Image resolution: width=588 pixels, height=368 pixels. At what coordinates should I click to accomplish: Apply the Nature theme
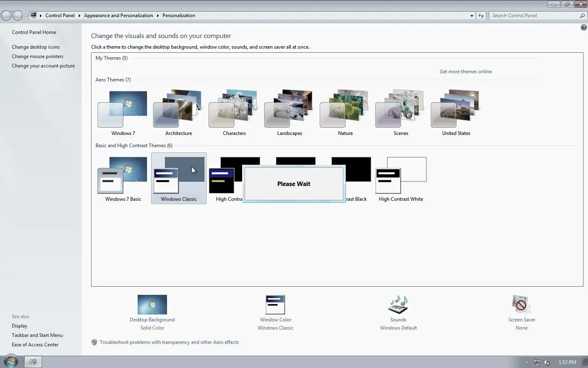[x=345, y=112]
